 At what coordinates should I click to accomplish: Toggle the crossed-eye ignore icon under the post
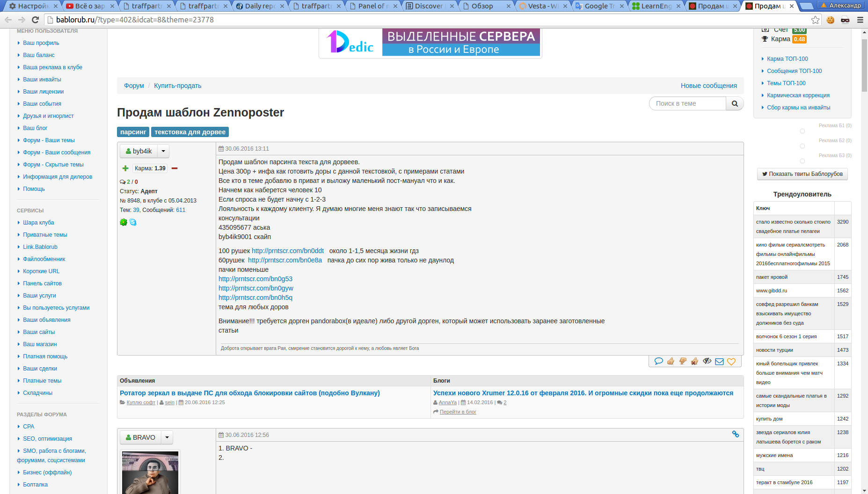(x=707, y=361)
